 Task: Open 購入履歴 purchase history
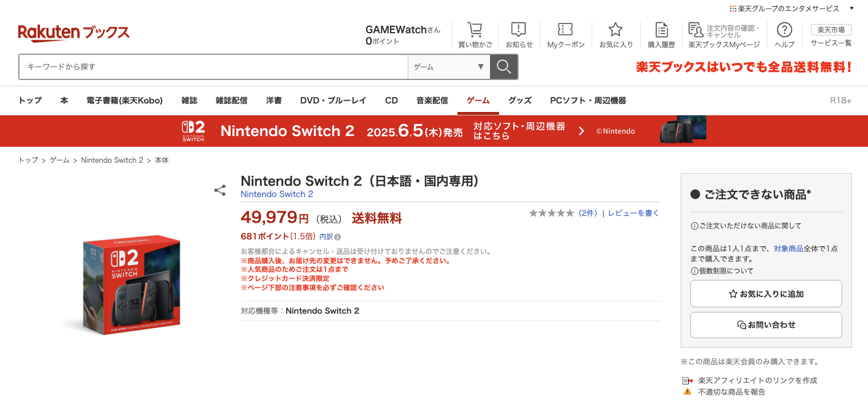661,34
